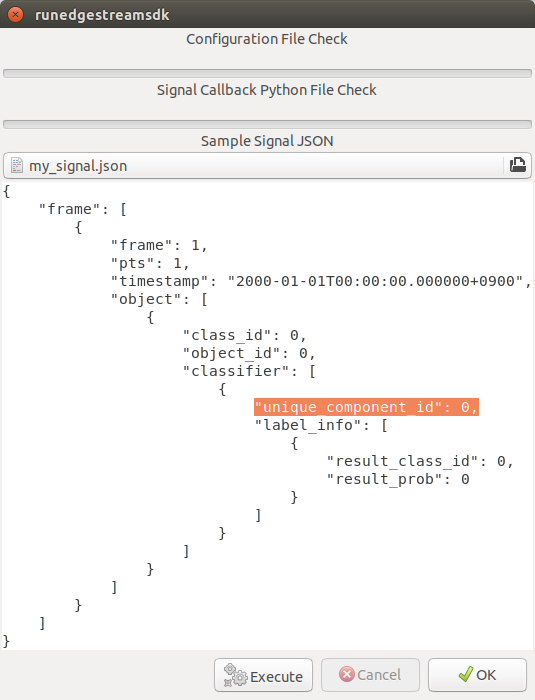Click the Execute button
This screenshot has width=535, height=700.
[x=263, y=675]
